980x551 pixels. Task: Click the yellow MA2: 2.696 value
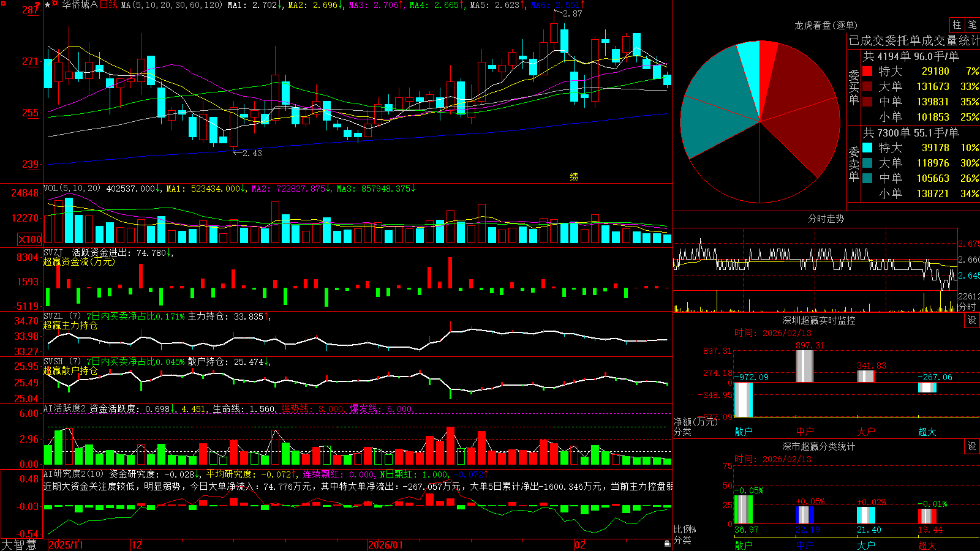315,5
